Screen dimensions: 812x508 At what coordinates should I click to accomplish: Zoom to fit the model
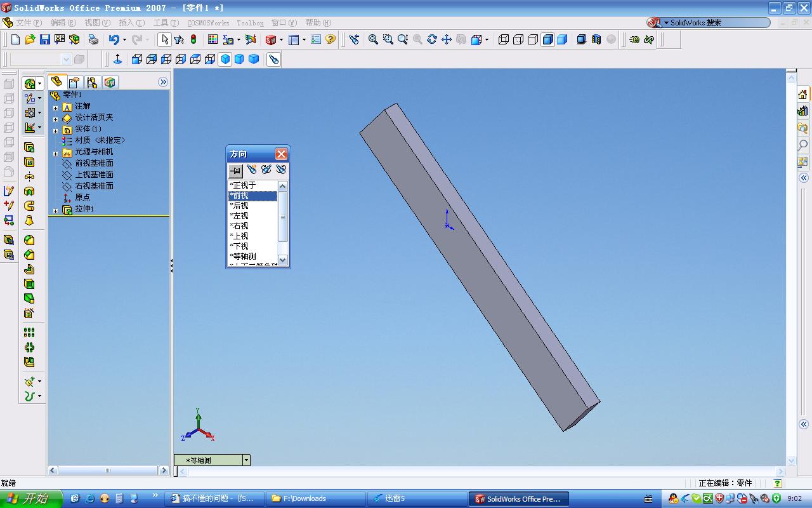pyautogui.click(x=373, y=39)
